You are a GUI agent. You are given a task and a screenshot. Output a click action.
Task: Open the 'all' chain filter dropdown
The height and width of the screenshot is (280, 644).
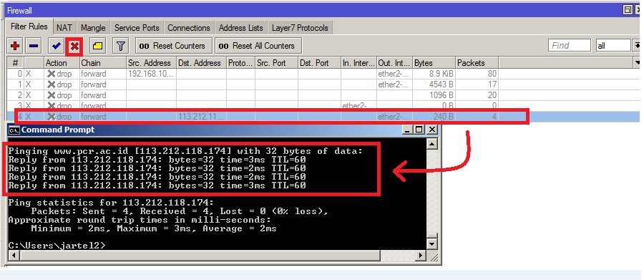637,46
